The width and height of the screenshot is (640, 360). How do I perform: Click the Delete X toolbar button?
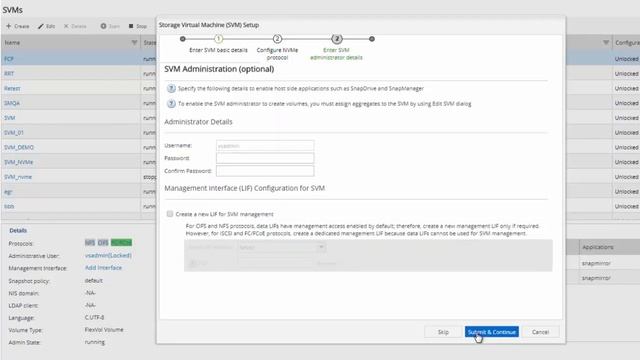(75, 26)
